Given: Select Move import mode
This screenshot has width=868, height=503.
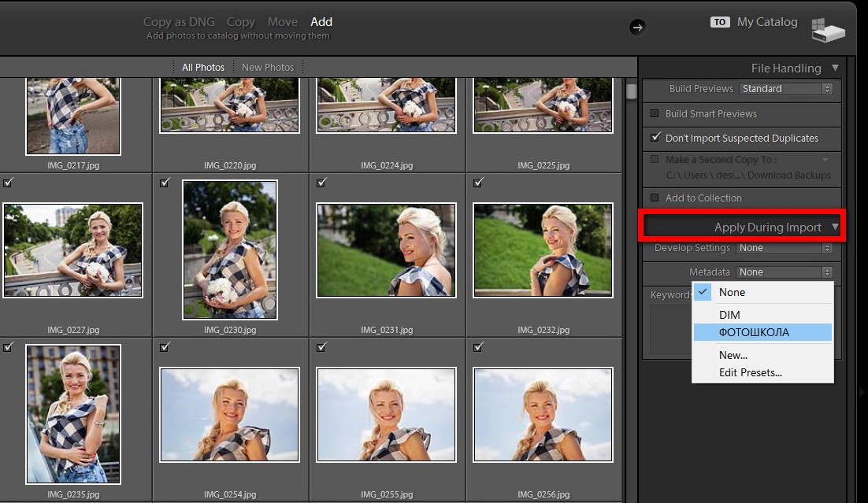Looking at the screenshot, I should click(283, 21).
